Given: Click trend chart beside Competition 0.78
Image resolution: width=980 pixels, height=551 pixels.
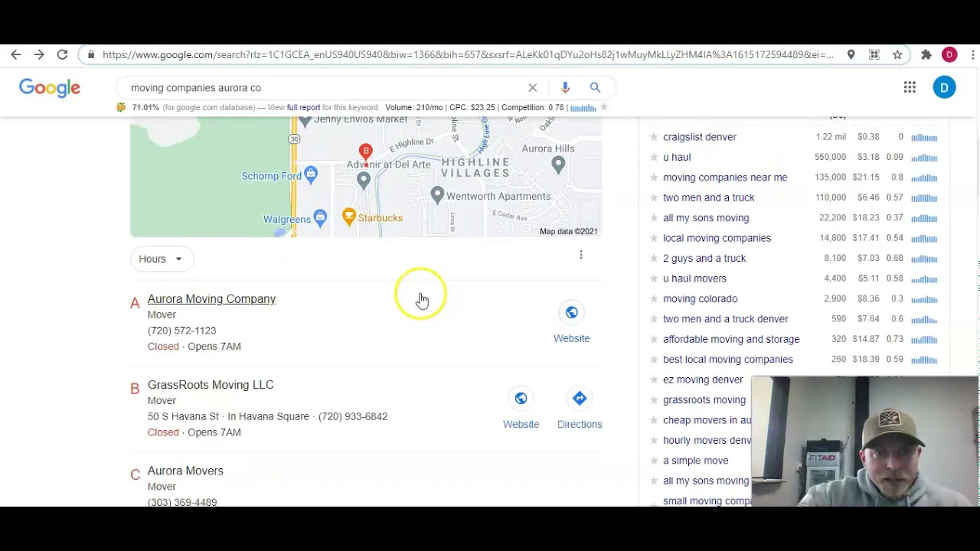Looking at the screenshot, I should click(x=583, y=108).
